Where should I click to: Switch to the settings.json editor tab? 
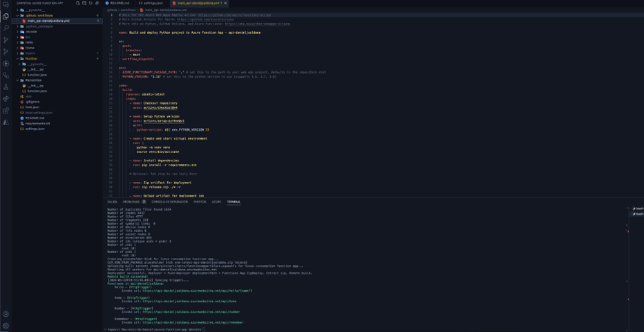152,3
